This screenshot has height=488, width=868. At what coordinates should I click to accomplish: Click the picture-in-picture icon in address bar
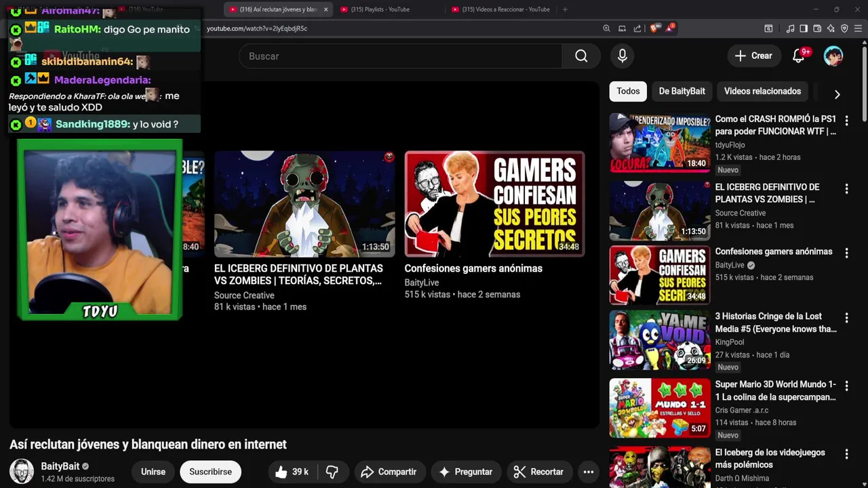pos(622,28)
